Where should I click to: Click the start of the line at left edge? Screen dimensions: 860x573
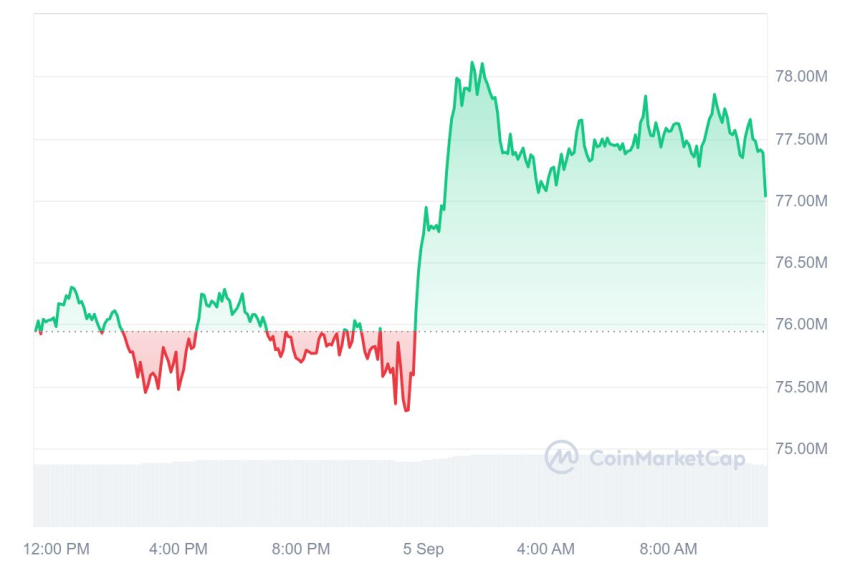click(36, 328)
